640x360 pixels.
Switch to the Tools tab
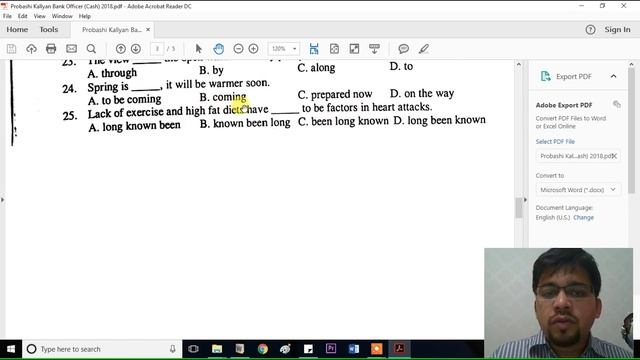point(49,29)
